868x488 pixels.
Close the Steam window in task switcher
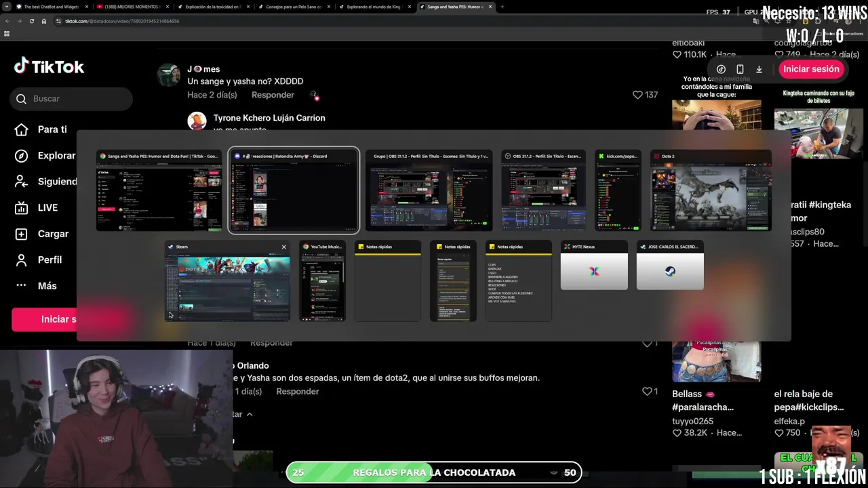tap(283, 247)
